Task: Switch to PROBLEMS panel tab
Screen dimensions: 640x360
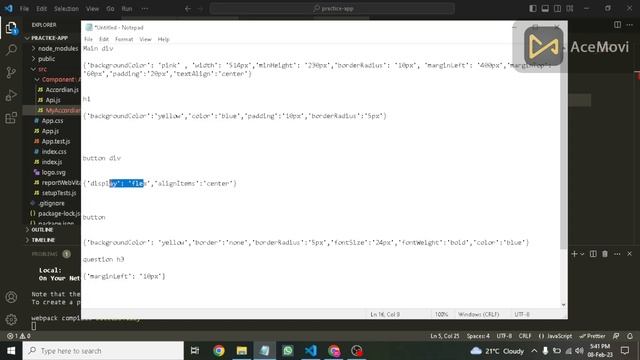Action: [44, 254]
